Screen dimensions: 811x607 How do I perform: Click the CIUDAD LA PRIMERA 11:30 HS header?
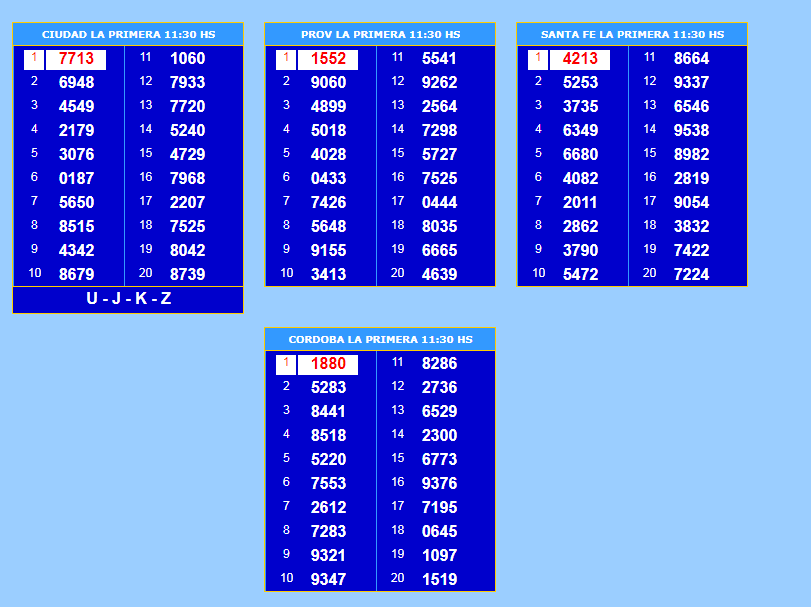pyautogui.click(x=128, y=34)
